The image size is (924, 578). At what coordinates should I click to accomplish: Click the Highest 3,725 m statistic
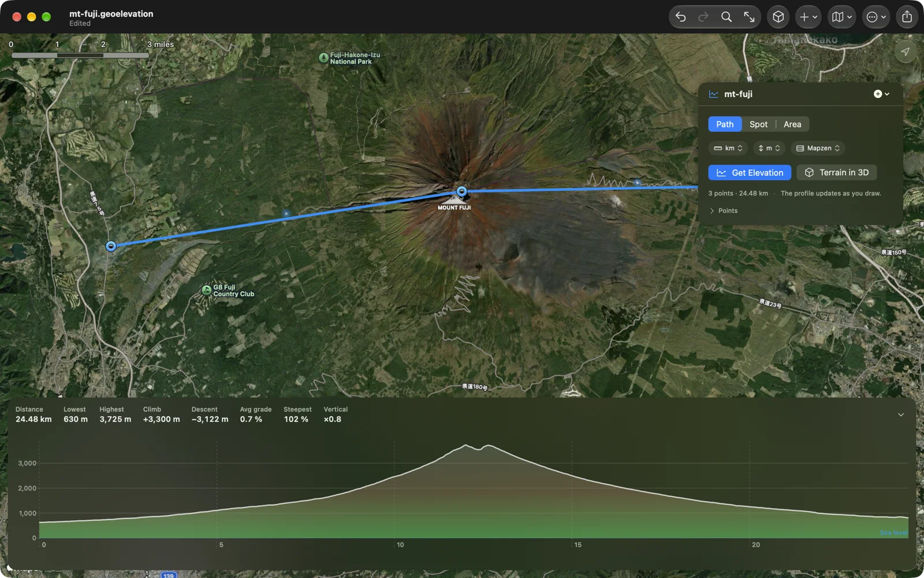(115, 414)
